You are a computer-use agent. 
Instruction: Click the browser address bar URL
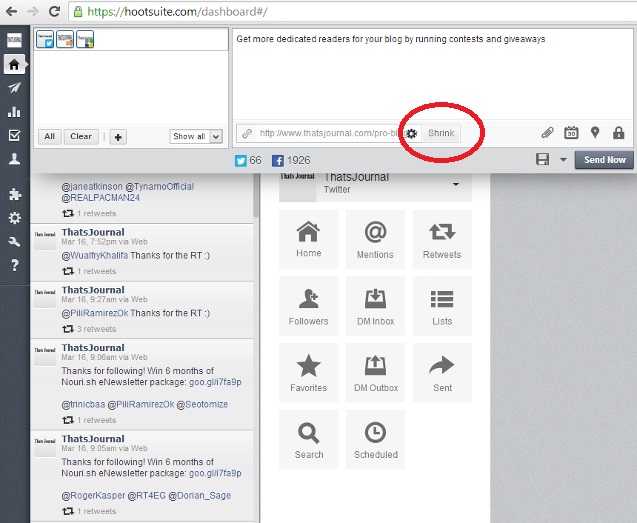pos(177,12)
